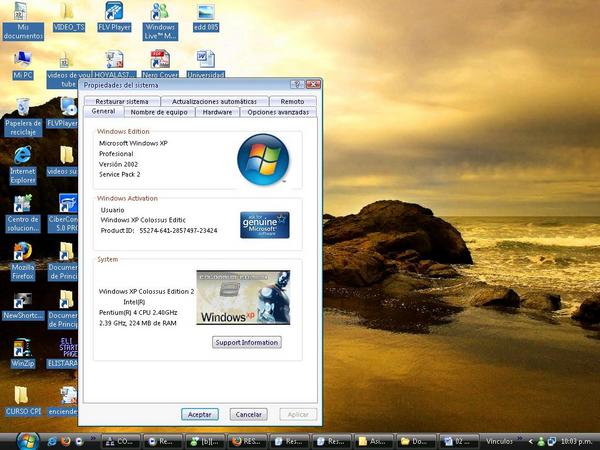Click the Service Pack 2 text
The image size is (600, 450).
(x=119, y=174)
